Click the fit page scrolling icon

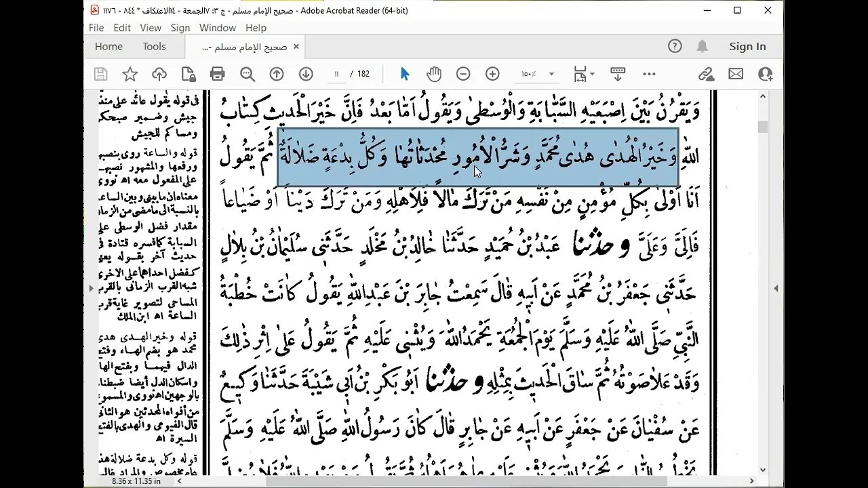click(580, 74)
